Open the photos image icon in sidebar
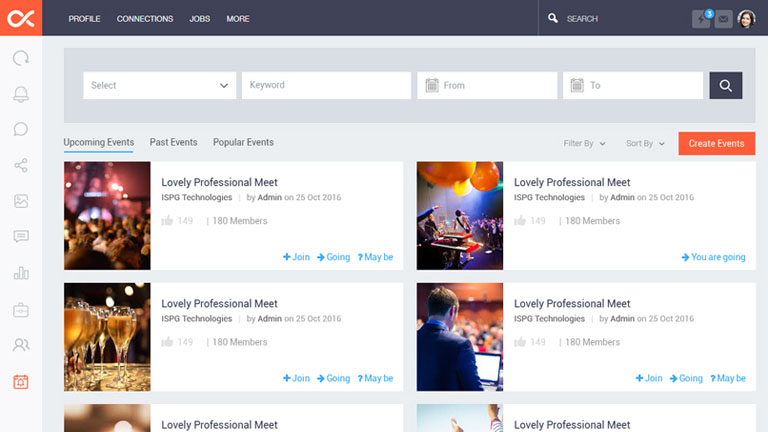The image size is (768, 432). (x=21, y=201)
